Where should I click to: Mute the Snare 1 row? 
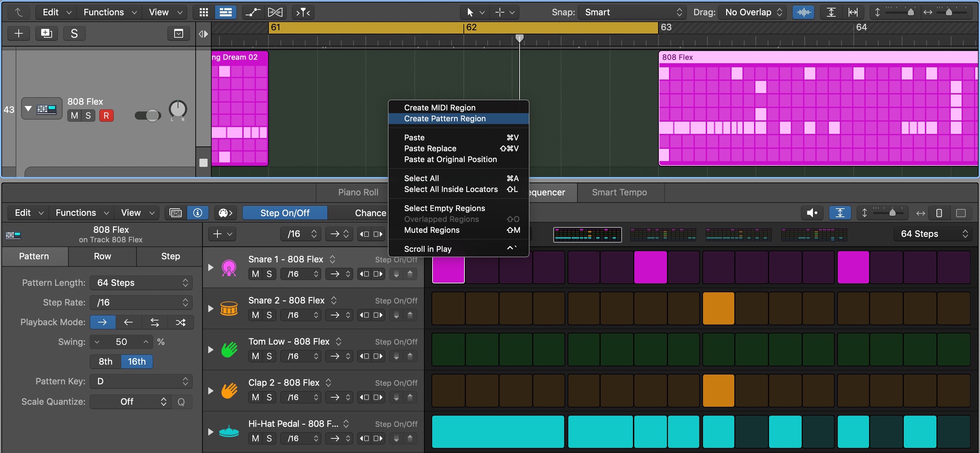click(255, 273)
